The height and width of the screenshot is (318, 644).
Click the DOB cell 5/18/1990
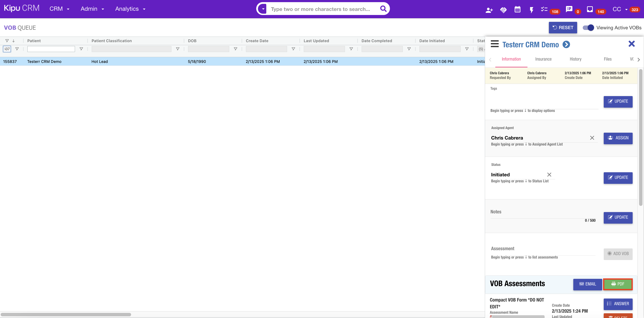tap(197, 61)
